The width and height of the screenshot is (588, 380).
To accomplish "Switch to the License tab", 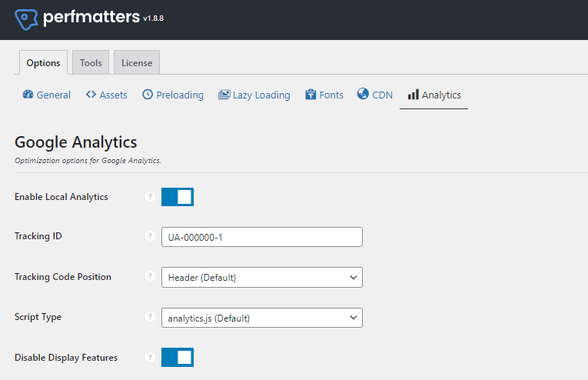I will tap(137, 62).
